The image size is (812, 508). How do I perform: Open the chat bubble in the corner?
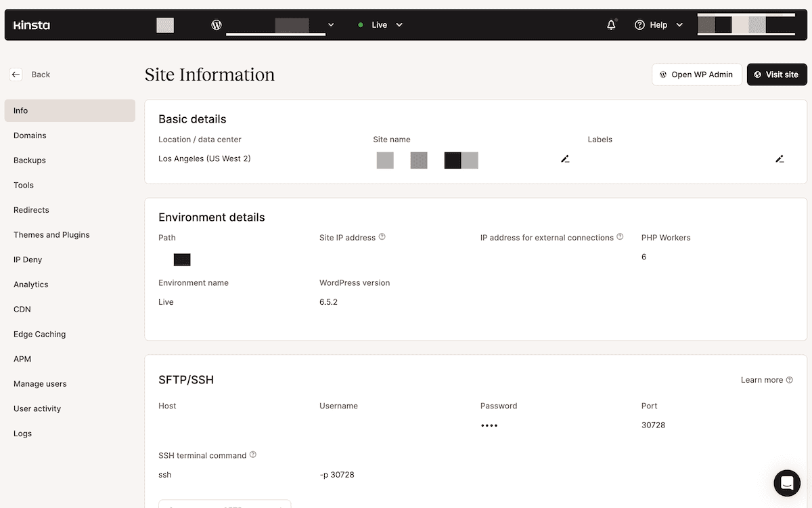click(x=786, y=483)
